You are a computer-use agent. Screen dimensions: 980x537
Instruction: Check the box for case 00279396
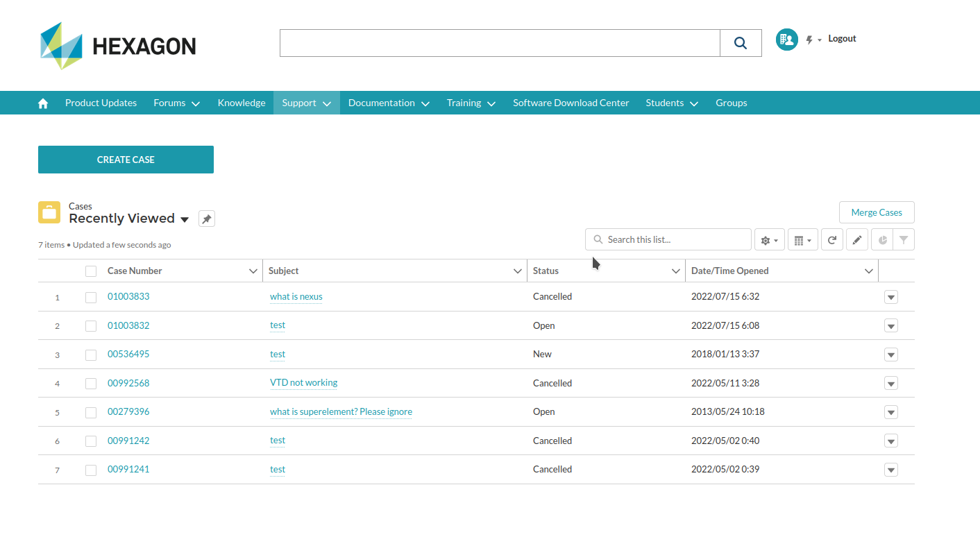[91, 412]
